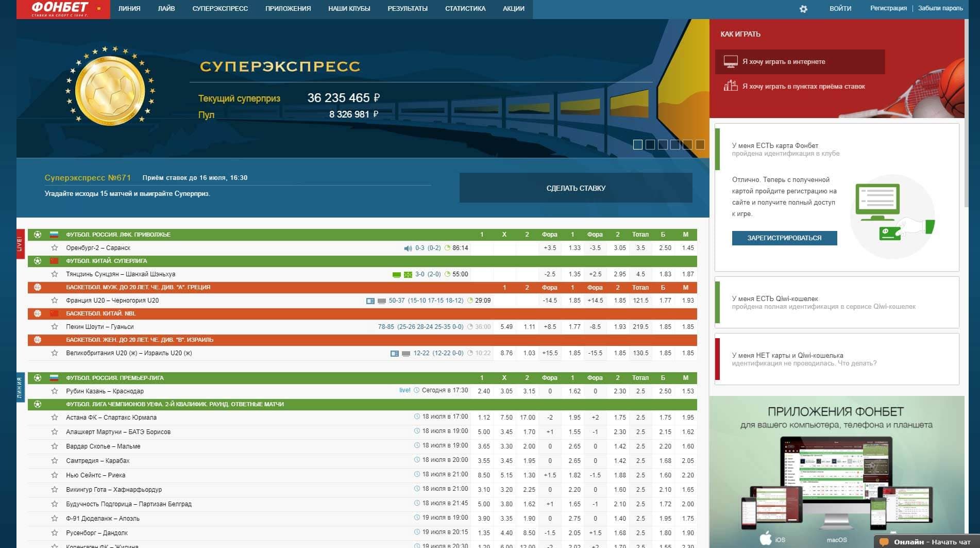Click green video icon for Тяньцзинь Сунцзян match

pos(397,275)
